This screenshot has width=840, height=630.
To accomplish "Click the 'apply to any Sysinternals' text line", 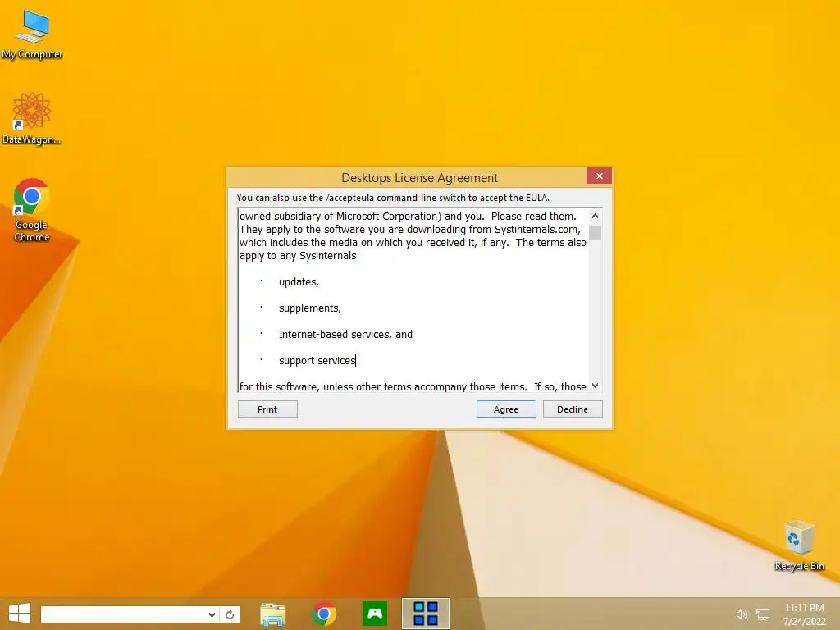I will pyautogui.click(x=298, y=256).
